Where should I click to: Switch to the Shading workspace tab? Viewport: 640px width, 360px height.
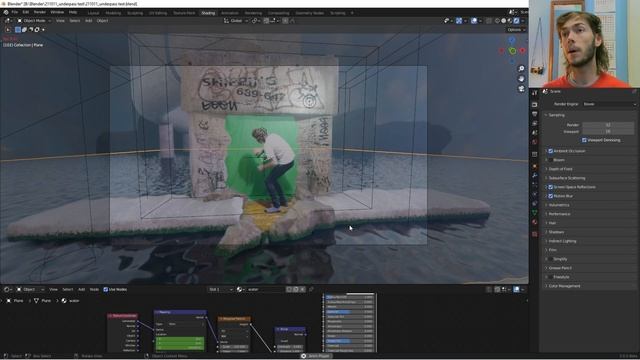point(208,13)
